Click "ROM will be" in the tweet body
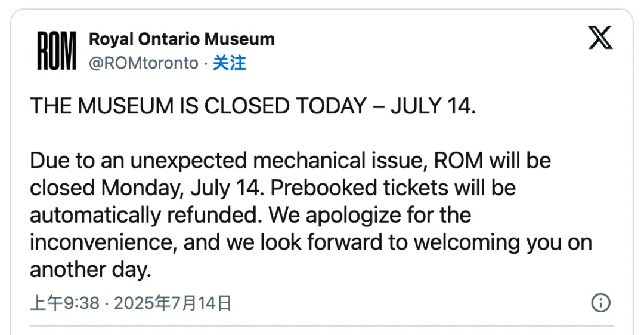This screenshot has width=644, height=335. (x=493, y=161)
